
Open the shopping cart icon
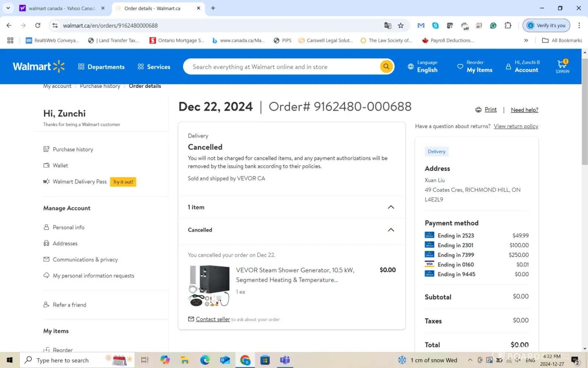coord(562,64)
